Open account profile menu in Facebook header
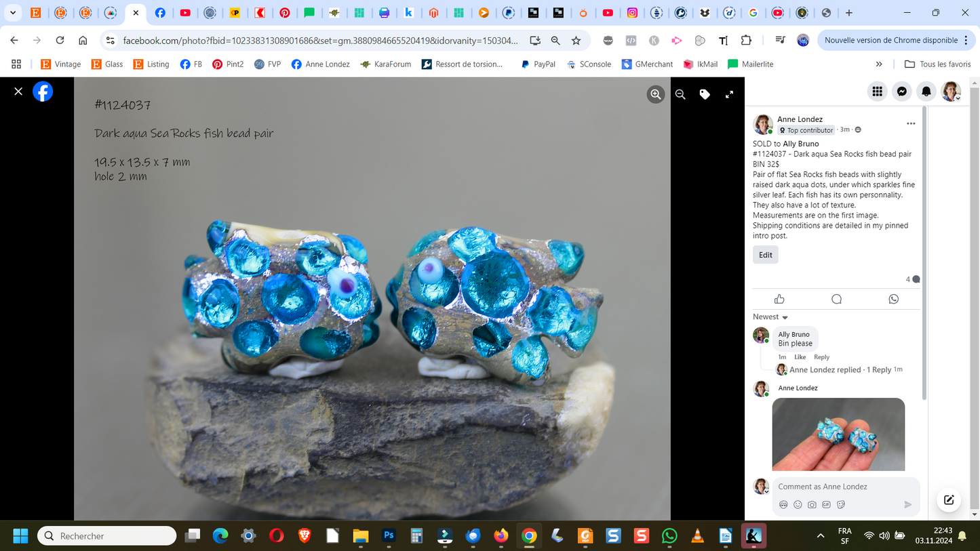Screen dimensions: 980x551 [x=951, y=91]
